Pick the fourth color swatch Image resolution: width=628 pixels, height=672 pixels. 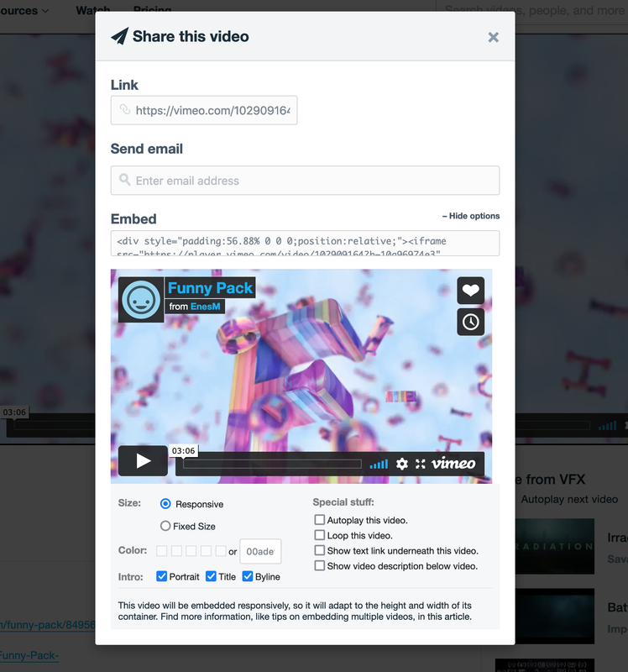tap(206, 551)
